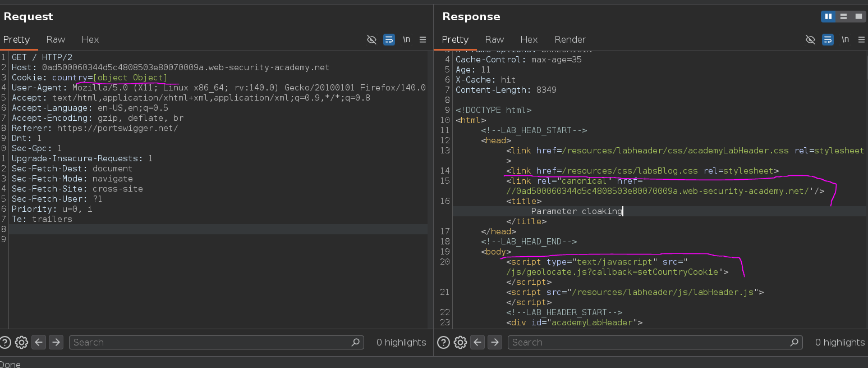
Task: Click the 'Accept-Encoding: gzip, deflate, br' line
Action: tap(98, 118)
